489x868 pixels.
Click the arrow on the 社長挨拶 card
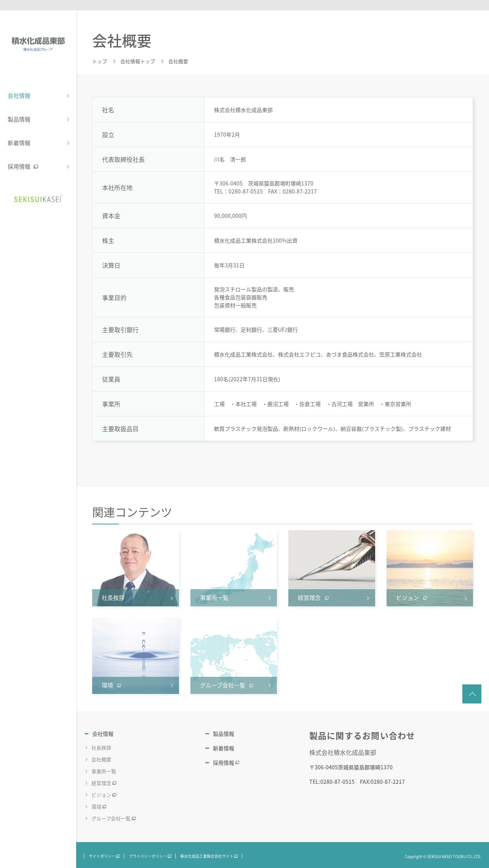[x=172, y=598]
